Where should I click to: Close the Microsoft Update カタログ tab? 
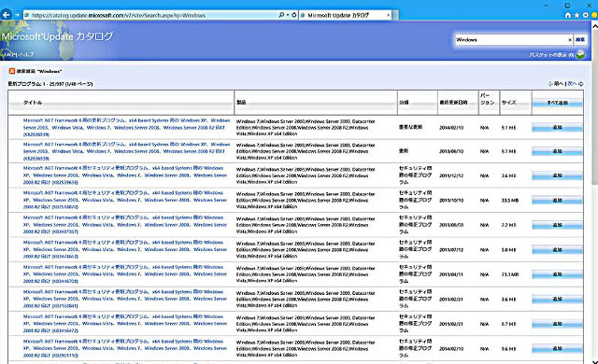tap(389, 15)
